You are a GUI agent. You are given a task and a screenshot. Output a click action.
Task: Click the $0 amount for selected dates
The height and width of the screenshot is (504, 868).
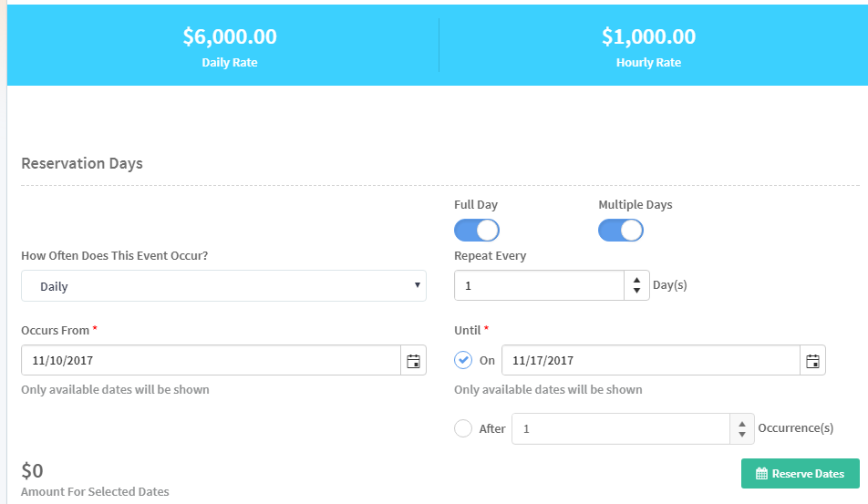[x=33, y=471]
